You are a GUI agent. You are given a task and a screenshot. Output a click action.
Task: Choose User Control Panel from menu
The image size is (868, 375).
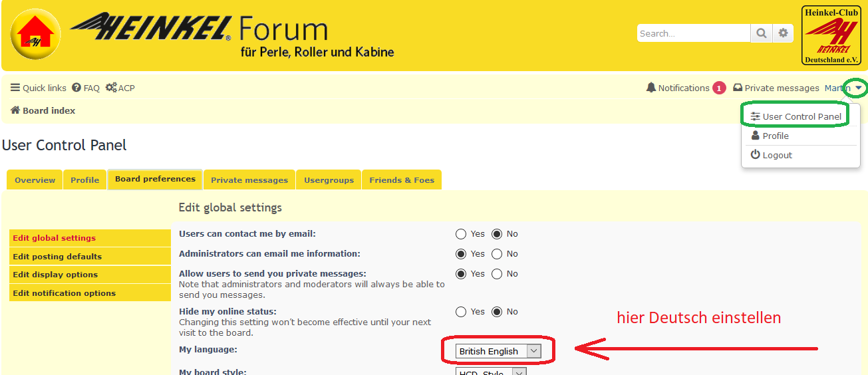click(796, 116)
